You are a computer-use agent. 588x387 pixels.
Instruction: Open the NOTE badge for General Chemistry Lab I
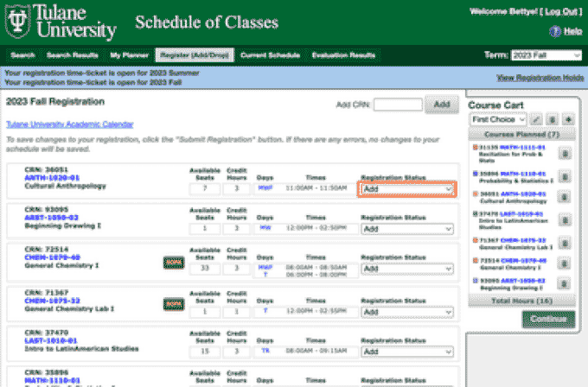coord(174,304)
